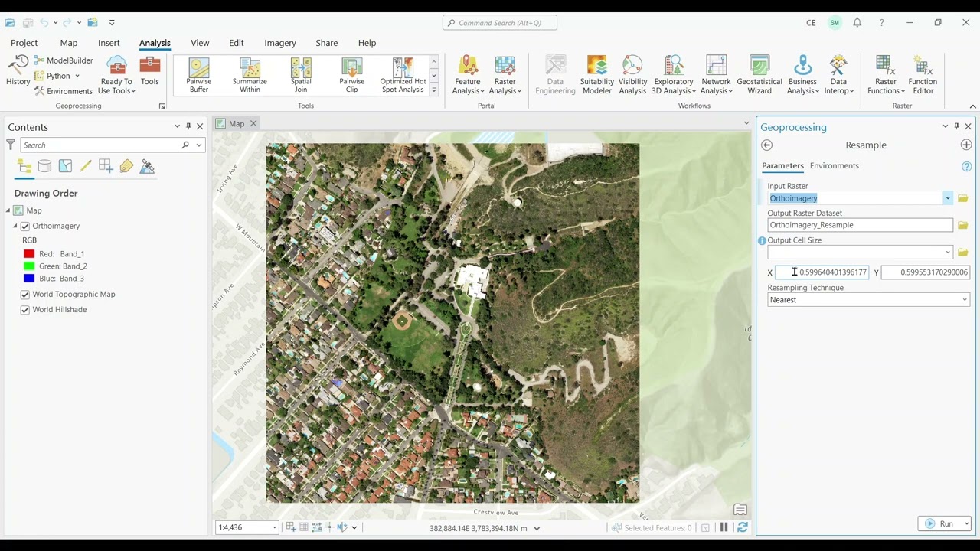Expand the Python dropdown arrow
The width and height of the screenshot is (980, 551).
77,76
